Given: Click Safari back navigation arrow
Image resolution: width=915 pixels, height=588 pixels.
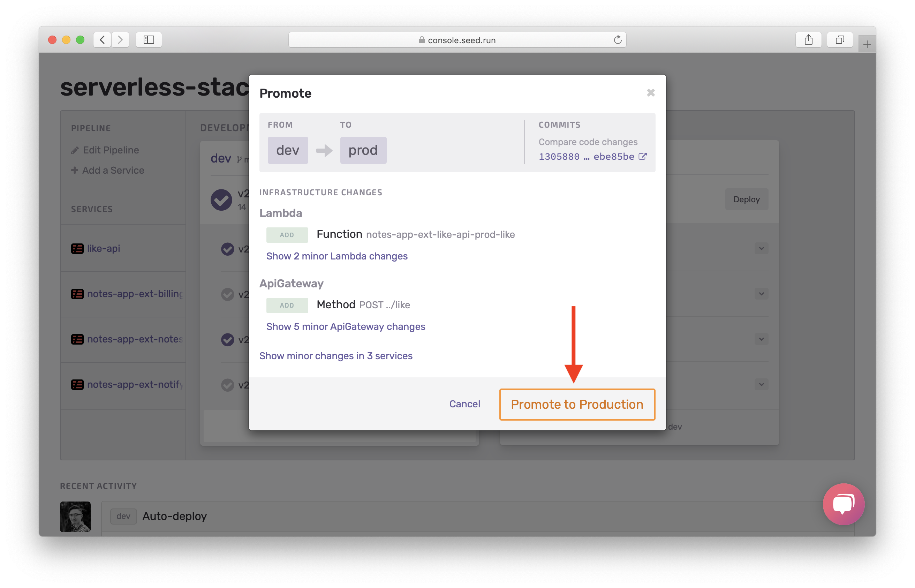Looking at the screenshot, I should 102,40.
